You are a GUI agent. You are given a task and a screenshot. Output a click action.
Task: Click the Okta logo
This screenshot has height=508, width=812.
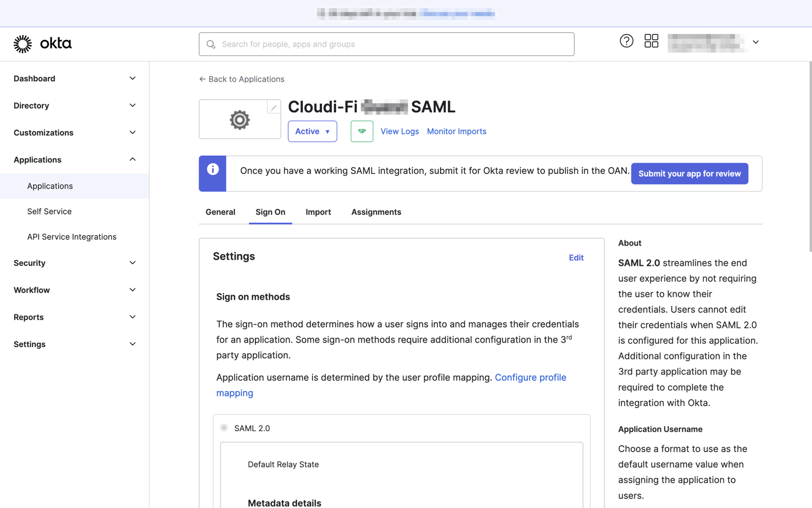[42, 43]
